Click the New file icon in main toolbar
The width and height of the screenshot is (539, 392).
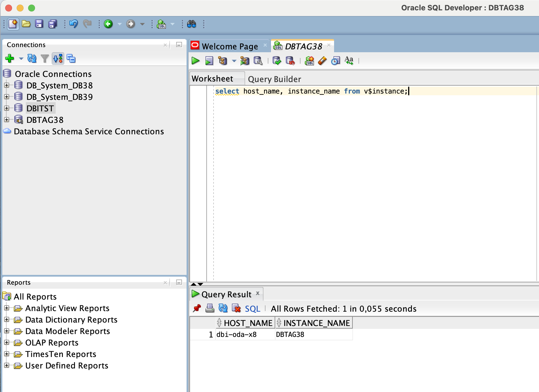click(x=13, y=24)
